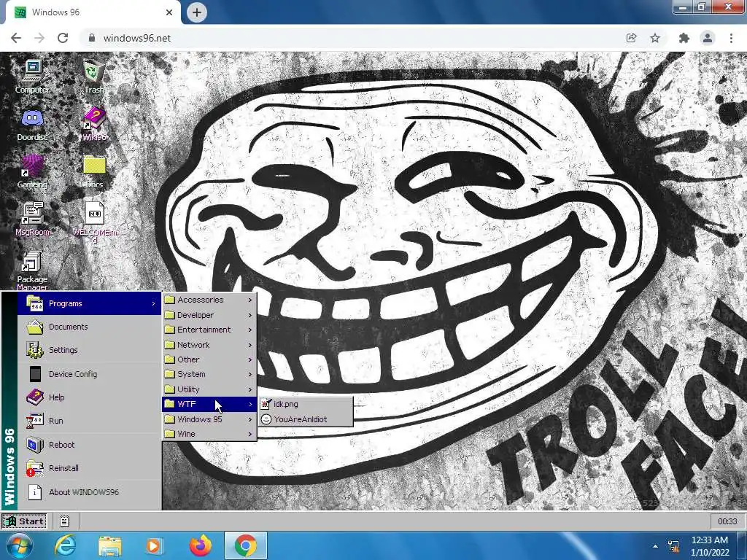Open the Computer desktop icon
Screen dimensions: 747x560
coord(32,76)
